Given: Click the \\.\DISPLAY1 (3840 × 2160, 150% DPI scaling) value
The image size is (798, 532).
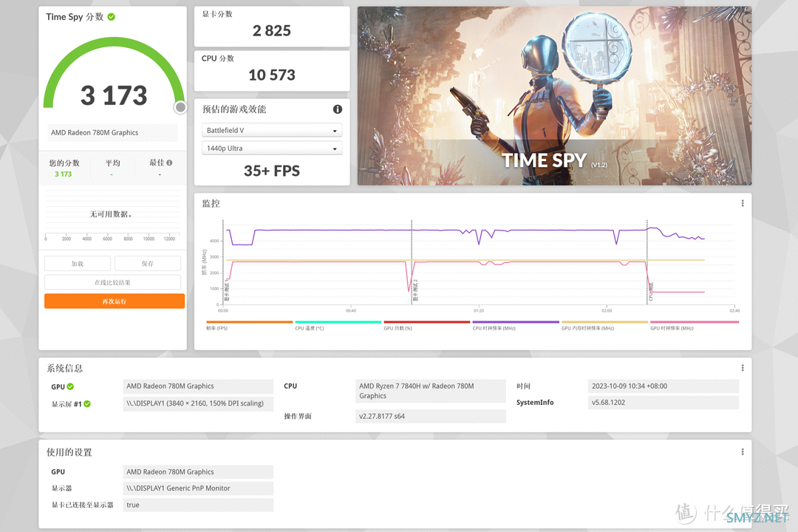Looking at the screenshot, I should click(x=198, y=403).
